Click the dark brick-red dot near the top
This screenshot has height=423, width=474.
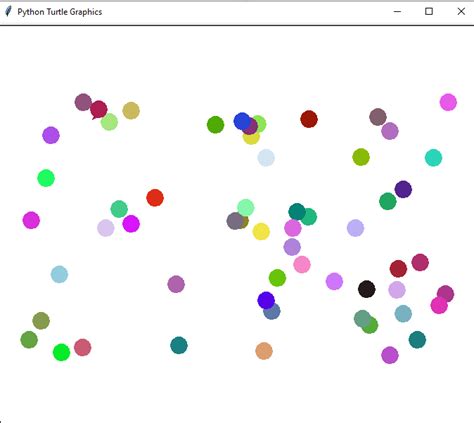[x=309, y=119]
